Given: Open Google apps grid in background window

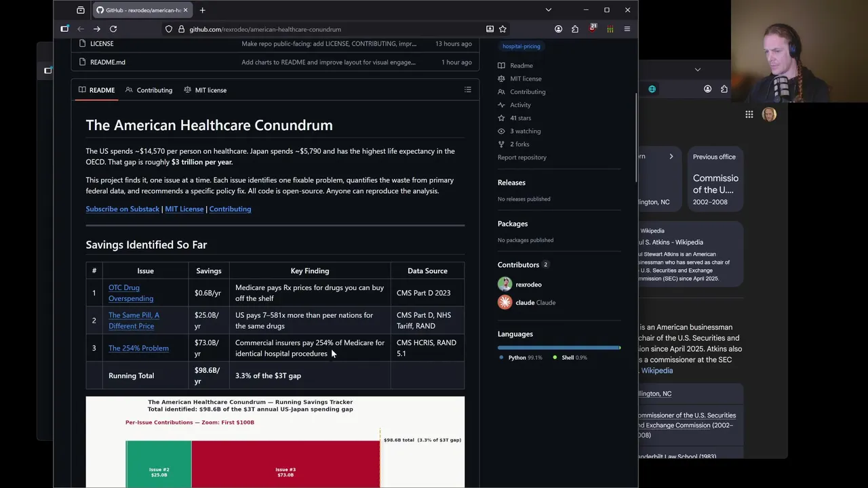Looking at the screenshot, I should 749,115.
